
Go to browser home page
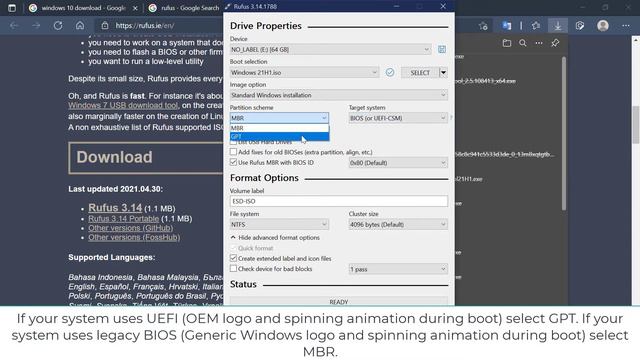(x=80, y=26)
